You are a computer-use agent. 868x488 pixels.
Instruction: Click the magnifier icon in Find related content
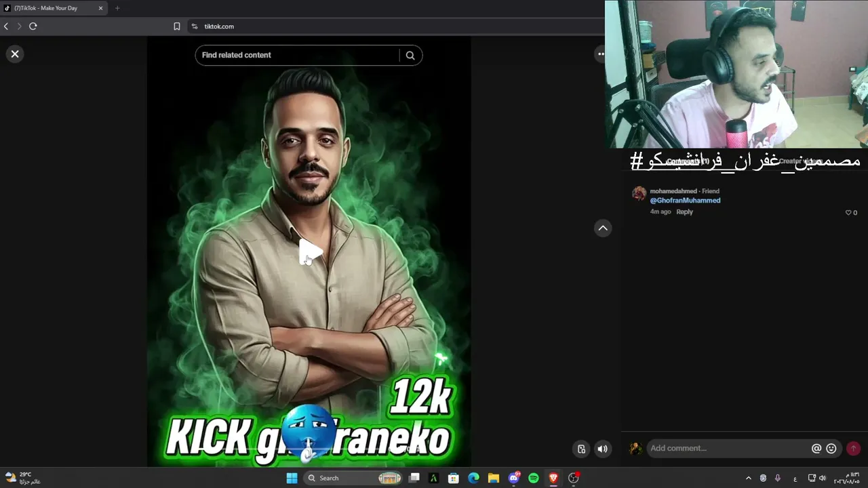click(x=410, y=56)
